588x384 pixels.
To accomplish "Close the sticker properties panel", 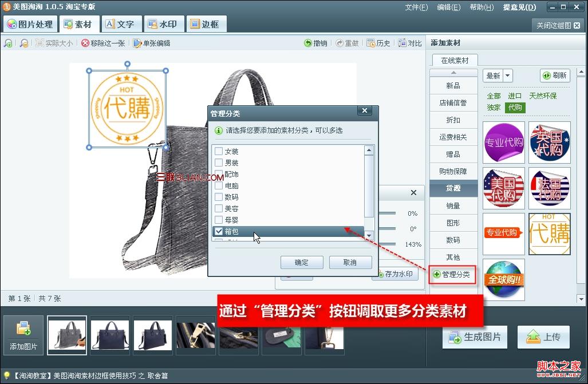I will point(413,193).
